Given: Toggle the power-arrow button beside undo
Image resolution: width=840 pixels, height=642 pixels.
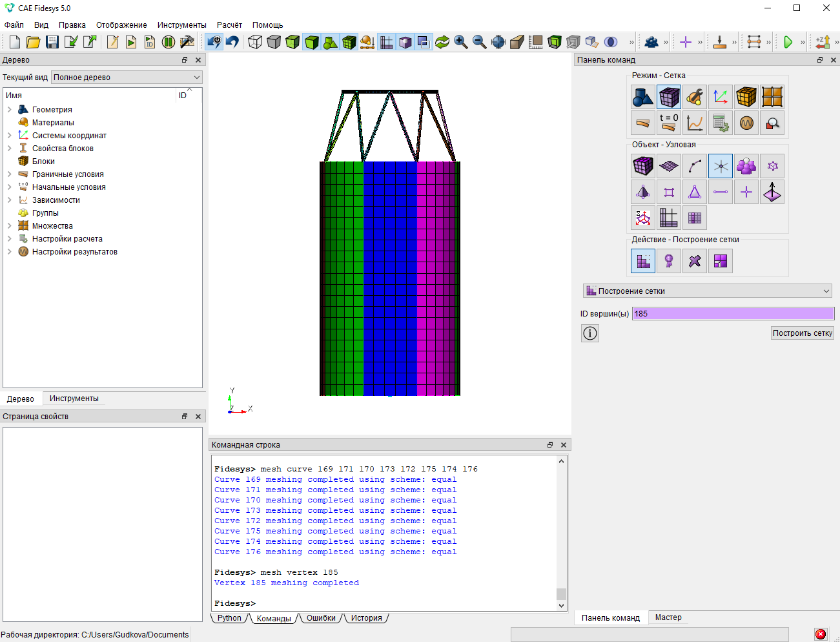Looking at the screenshot, I should pyautogui.click(x=214, y=42).
